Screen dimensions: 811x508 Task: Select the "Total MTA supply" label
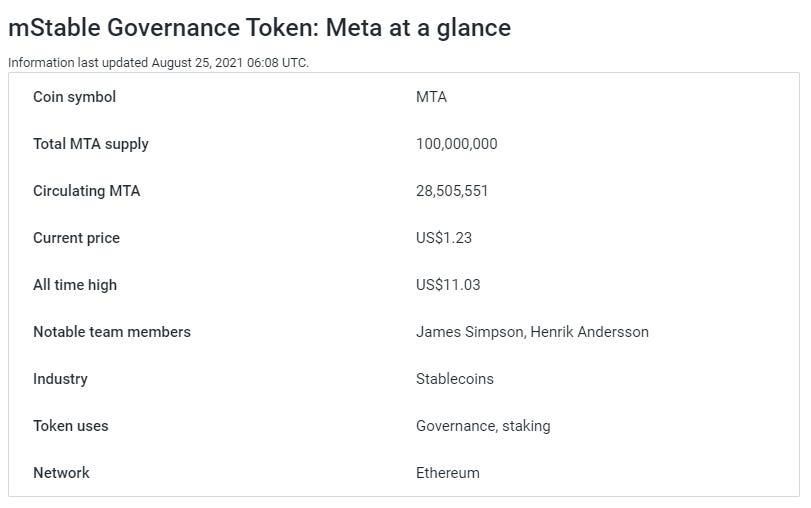[x=91, y=144]
